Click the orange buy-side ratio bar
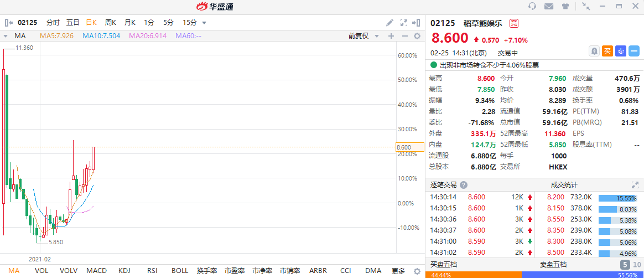 click(x=473, y=275)
